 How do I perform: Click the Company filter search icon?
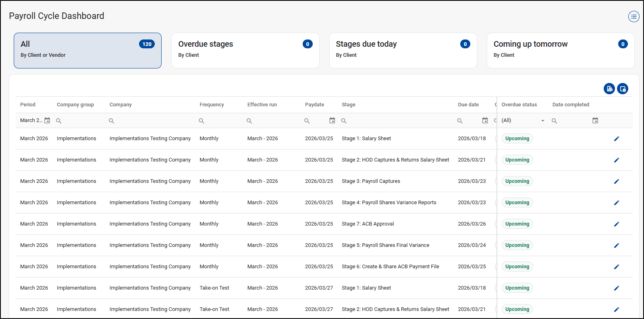point(112,121)
